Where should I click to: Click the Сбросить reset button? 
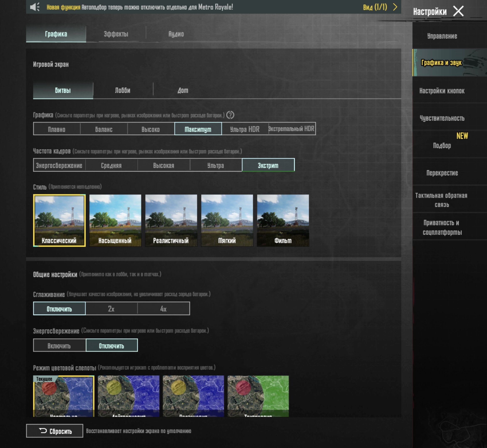[55, 431]
